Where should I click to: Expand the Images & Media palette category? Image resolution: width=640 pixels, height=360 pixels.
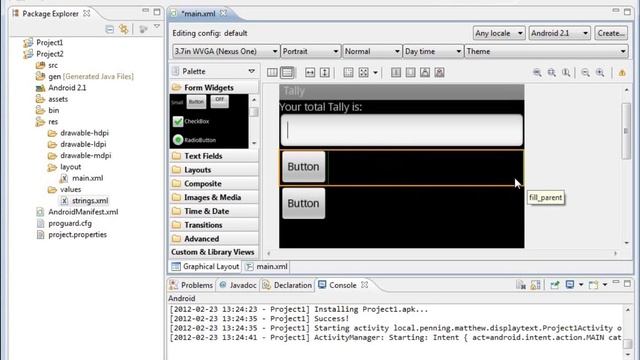click(214, 197)
